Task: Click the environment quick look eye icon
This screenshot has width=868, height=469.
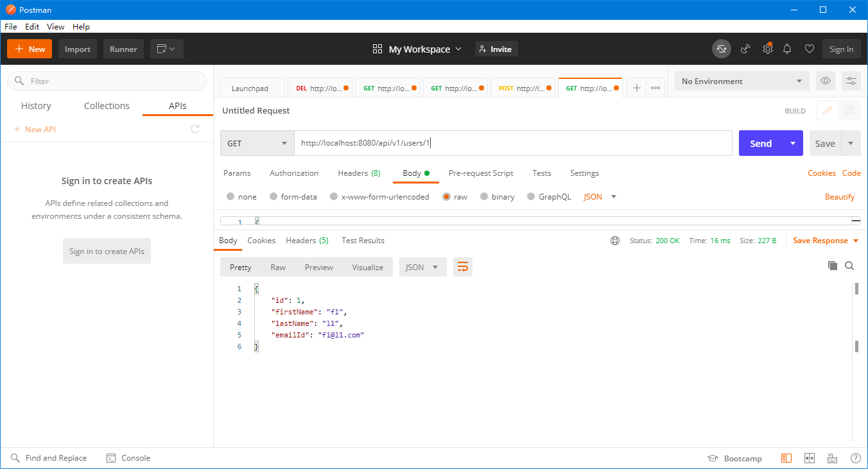Action: pyautogui.click(x=826, y=81)
